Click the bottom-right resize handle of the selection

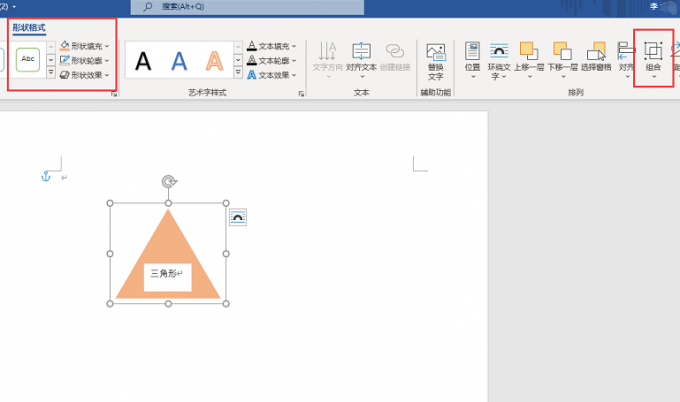point(226,304)
